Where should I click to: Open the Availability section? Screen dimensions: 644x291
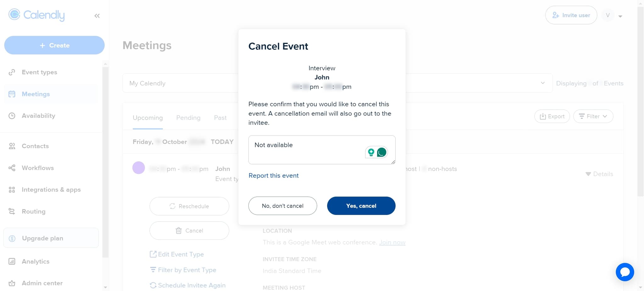pos(38,116)
